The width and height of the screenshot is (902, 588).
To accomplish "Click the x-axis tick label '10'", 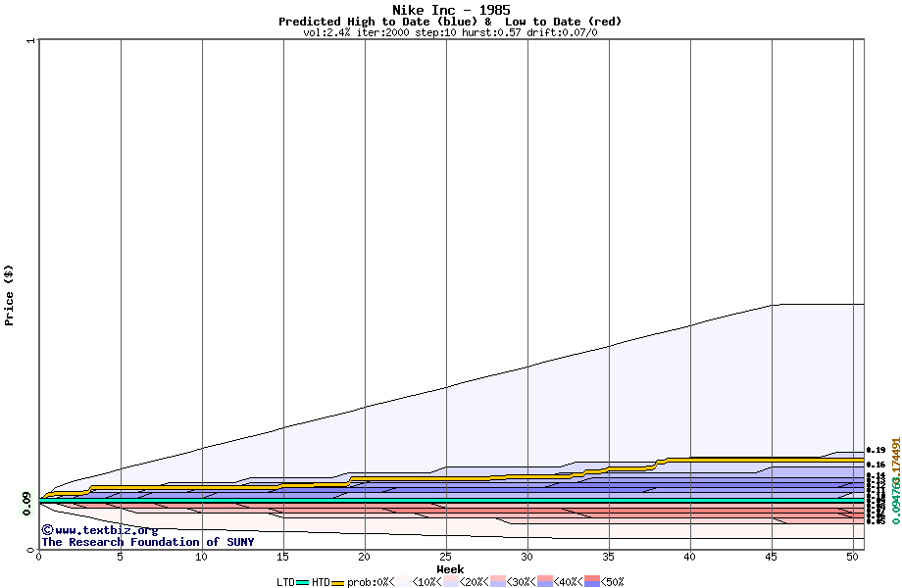I will click(x=201, y=557).
